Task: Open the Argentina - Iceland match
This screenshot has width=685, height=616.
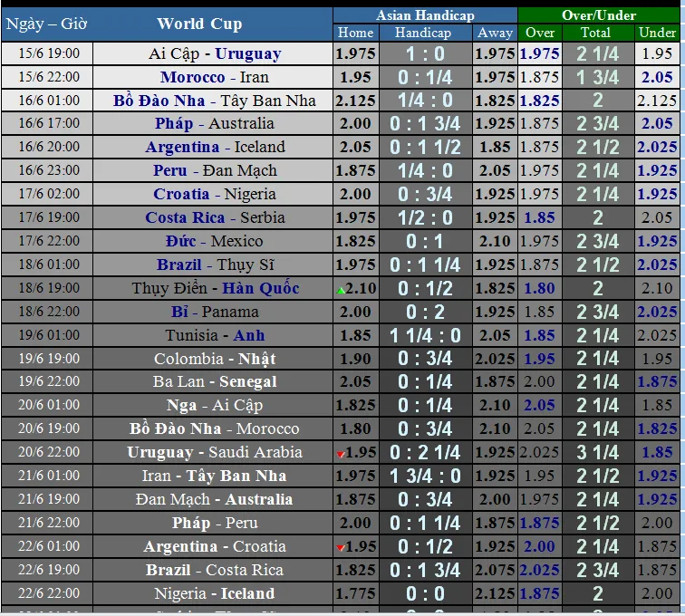Action: [215, 148]
